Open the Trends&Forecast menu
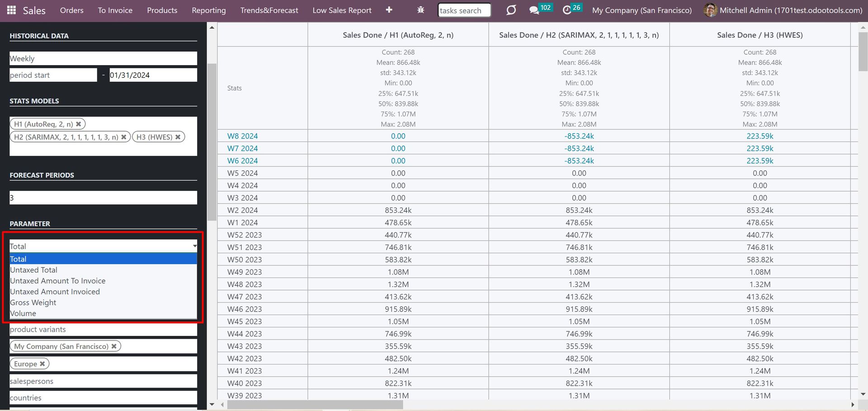The image size is (868, 411). pyautogui.click(x=269, y=10)
